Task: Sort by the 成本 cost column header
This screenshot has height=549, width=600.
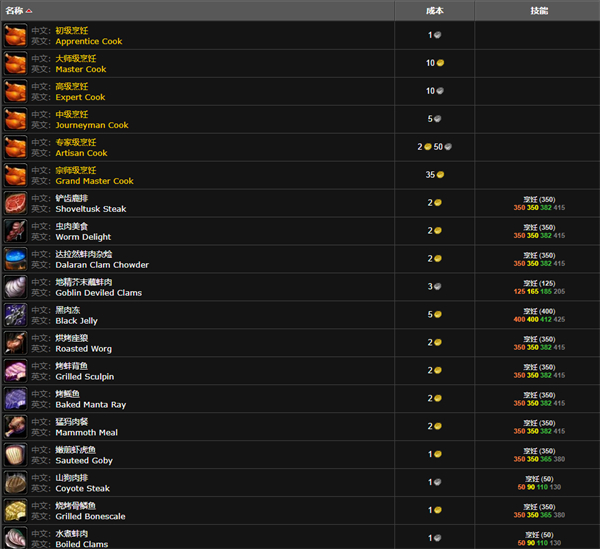Action: [x=434, y=10]
